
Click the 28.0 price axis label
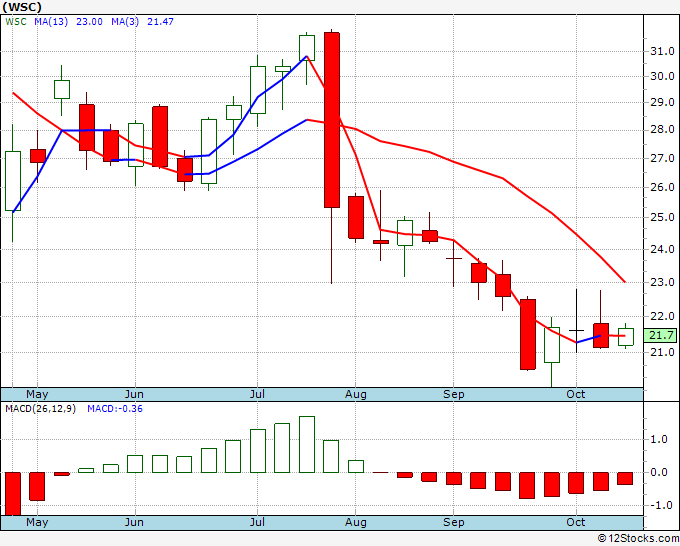[662, 129]
